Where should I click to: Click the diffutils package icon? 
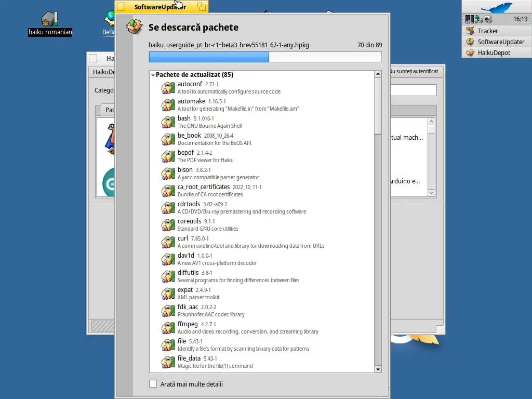tap(168, 276)
